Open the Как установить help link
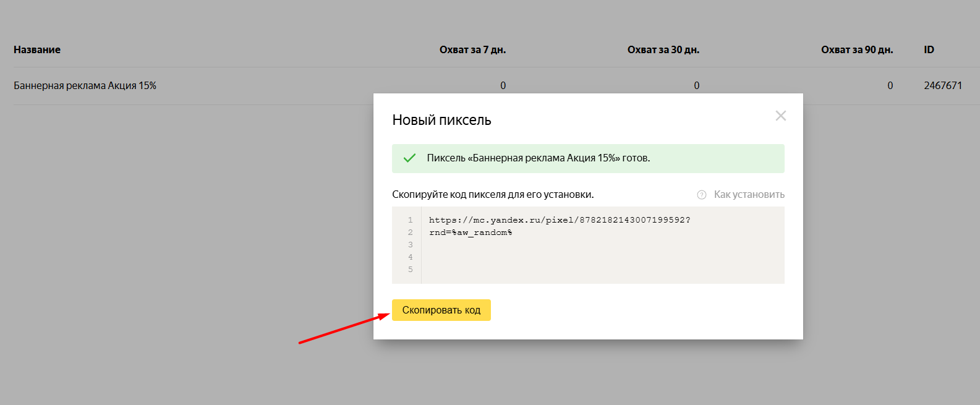The width and height of the screenshot is (980, 405). 749,194
